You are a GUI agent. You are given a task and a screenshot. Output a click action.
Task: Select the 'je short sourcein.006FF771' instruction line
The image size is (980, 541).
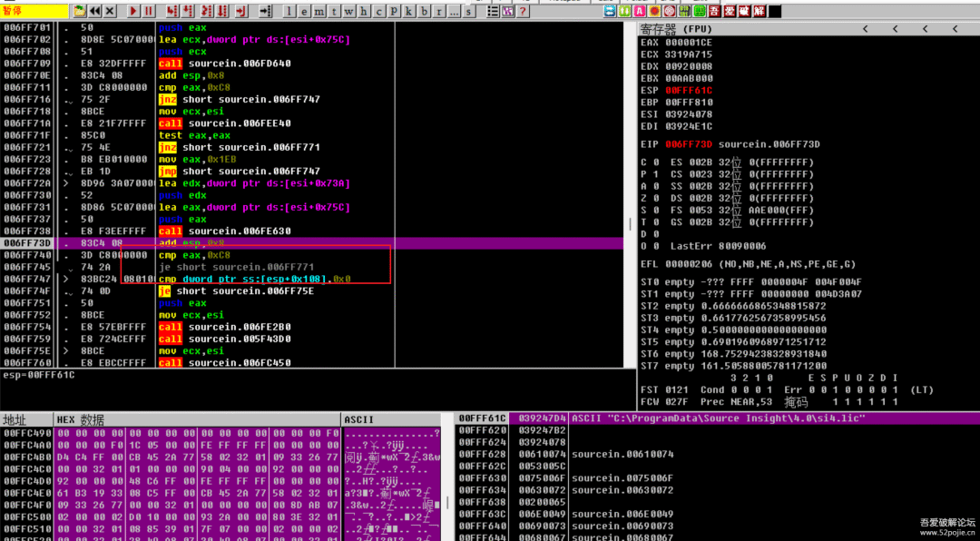point(236,268)
